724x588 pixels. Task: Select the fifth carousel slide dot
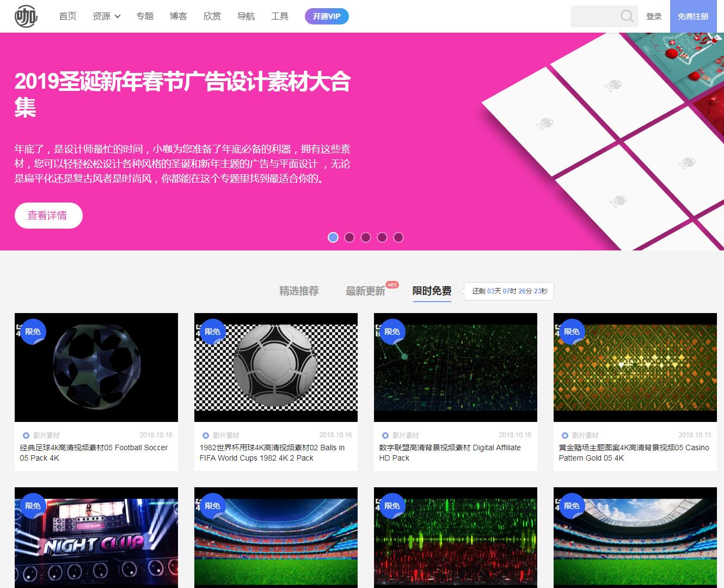(x=398, y=237)
